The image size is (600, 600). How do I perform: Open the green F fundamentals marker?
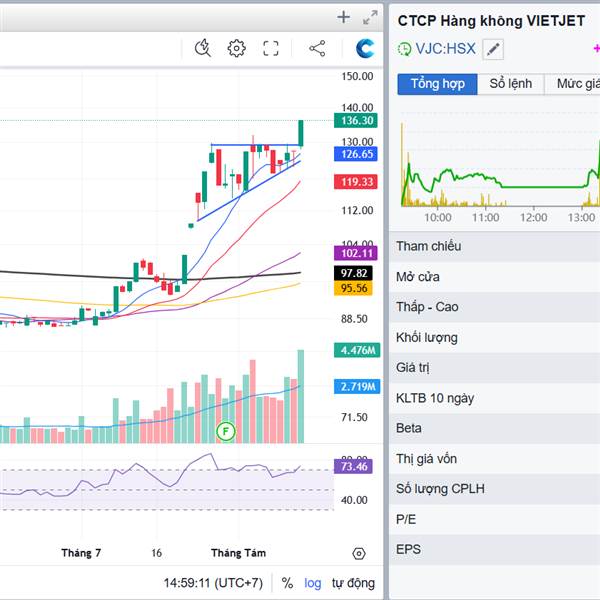[225, 432]
